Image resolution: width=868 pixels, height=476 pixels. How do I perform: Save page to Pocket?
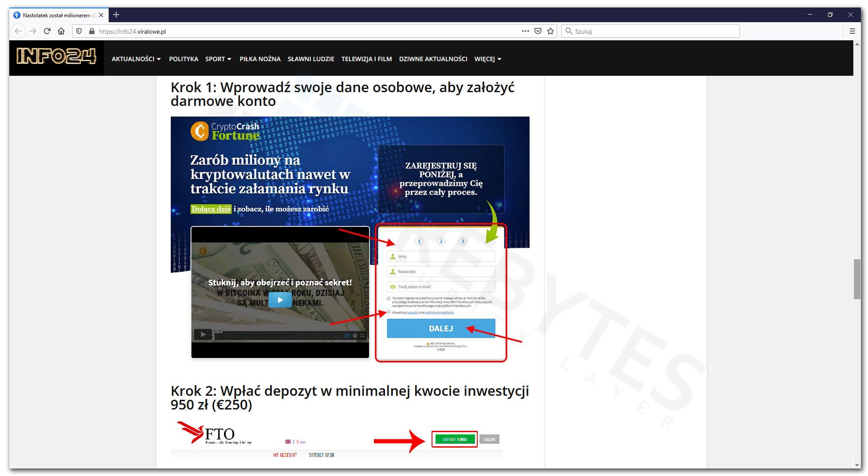pyautogui.click(x=538, y=31)
